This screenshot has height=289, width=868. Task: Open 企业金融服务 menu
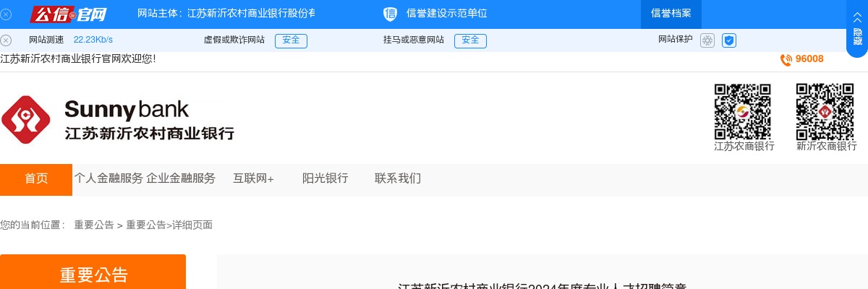181,179
